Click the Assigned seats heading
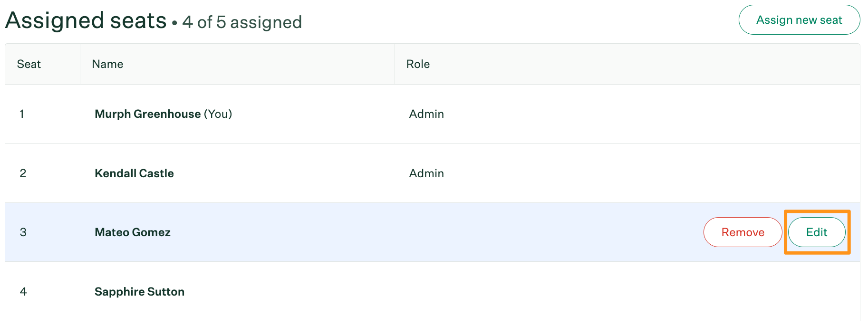Screen dimensions: 868x326 coord(86,21)
